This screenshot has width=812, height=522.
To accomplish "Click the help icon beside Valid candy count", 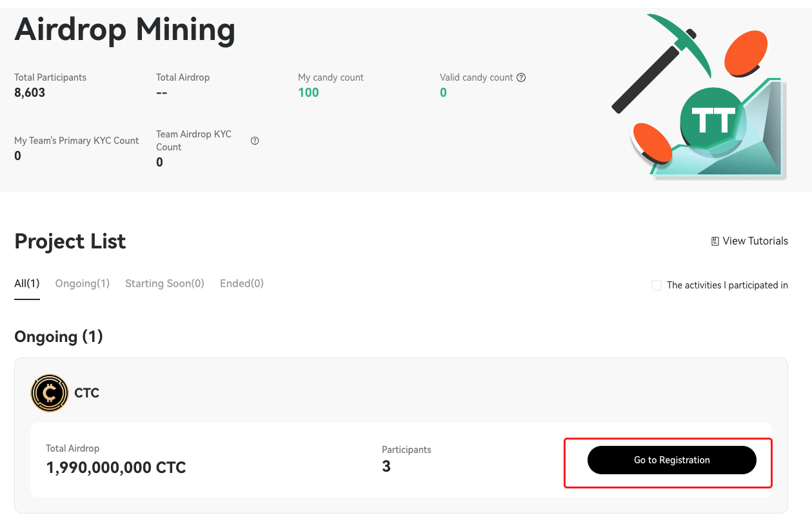I will point(521,77).
